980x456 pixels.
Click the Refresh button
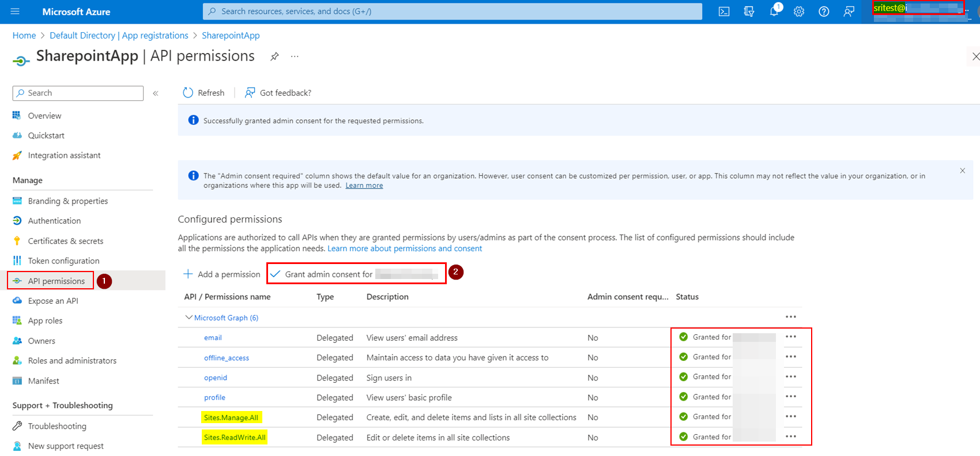pos(203,93)
